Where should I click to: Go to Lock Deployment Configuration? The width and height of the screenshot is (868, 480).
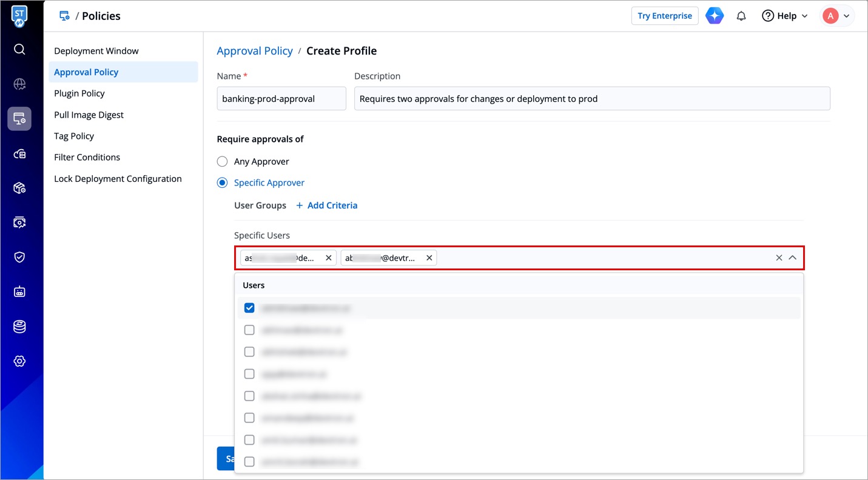click(118, 179)
